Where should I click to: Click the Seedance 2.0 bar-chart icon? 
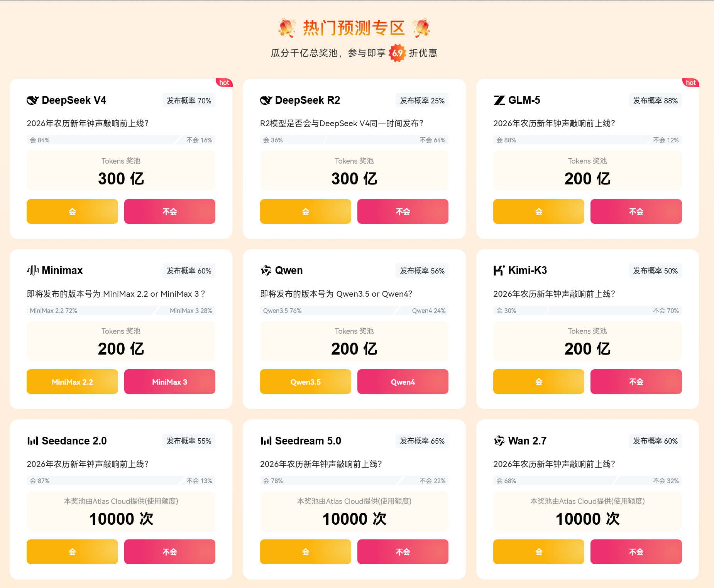coord(32,441)
